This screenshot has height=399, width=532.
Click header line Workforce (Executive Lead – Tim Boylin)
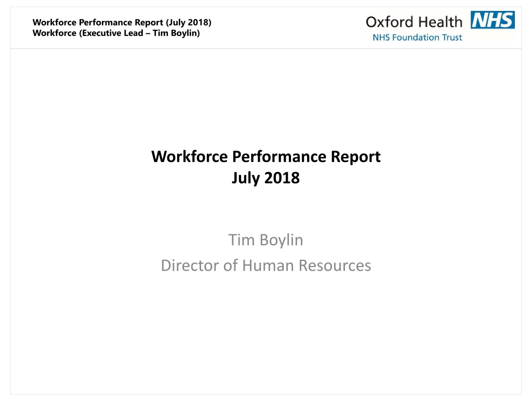click(x=116, y=33)
